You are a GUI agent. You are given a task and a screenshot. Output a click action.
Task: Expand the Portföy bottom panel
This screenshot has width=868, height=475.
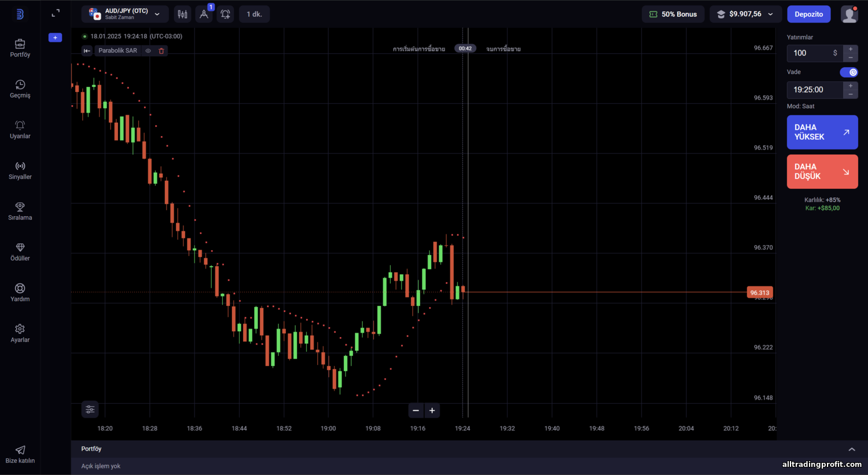point(852,449)
